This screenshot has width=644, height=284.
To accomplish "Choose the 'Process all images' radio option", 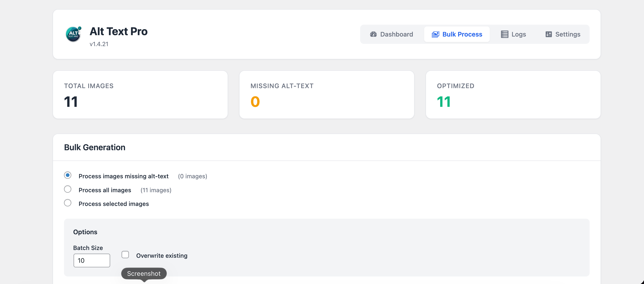I will pyautogui.click(x=67, y=189).
